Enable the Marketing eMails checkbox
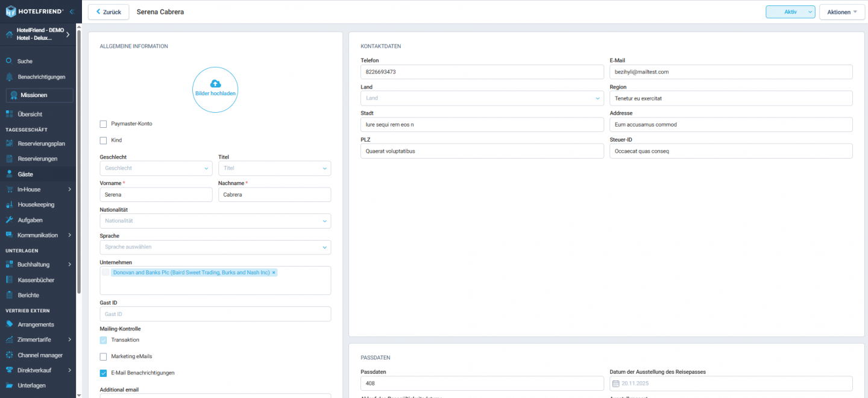 point(102,356)
